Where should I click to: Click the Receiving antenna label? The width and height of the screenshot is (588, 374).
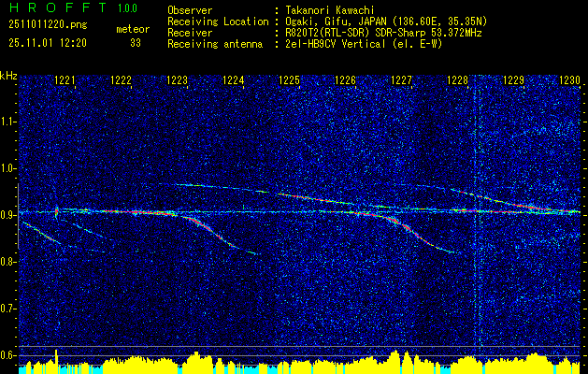(x=215, y=44)
